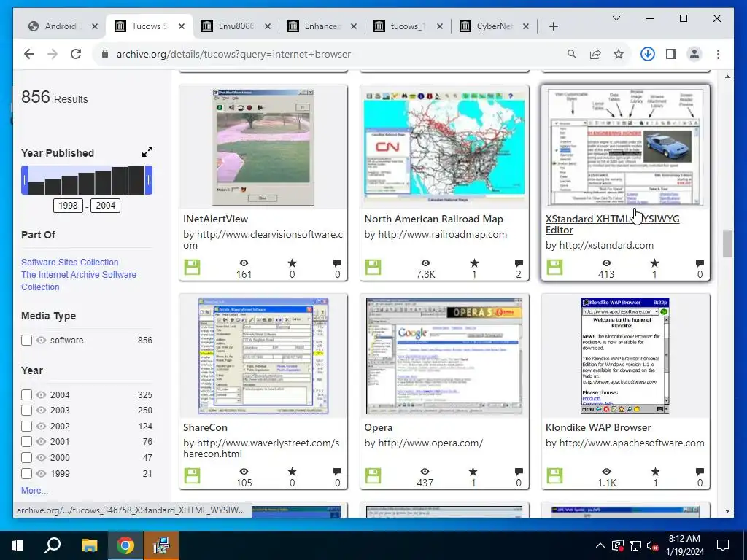This screenshot has height=560, width=747.
Task: Click the network tray icon
Action: click(x=635, y=545)
